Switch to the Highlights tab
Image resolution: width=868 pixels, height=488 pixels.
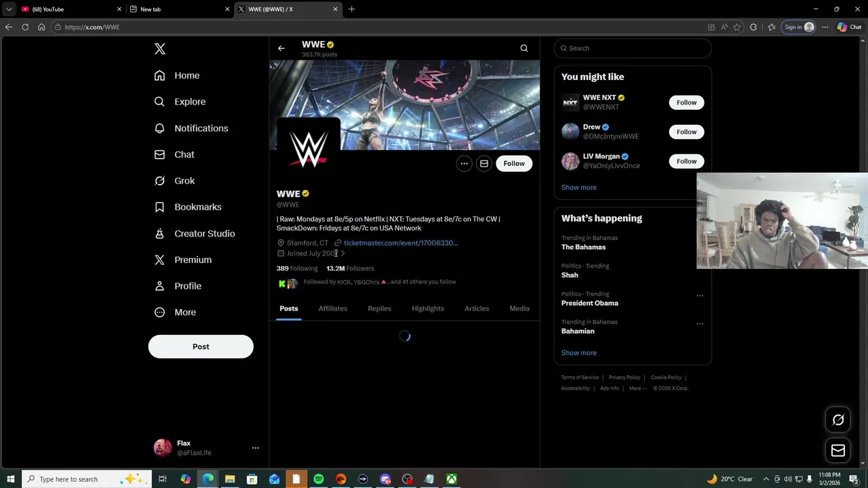(428, 308)
